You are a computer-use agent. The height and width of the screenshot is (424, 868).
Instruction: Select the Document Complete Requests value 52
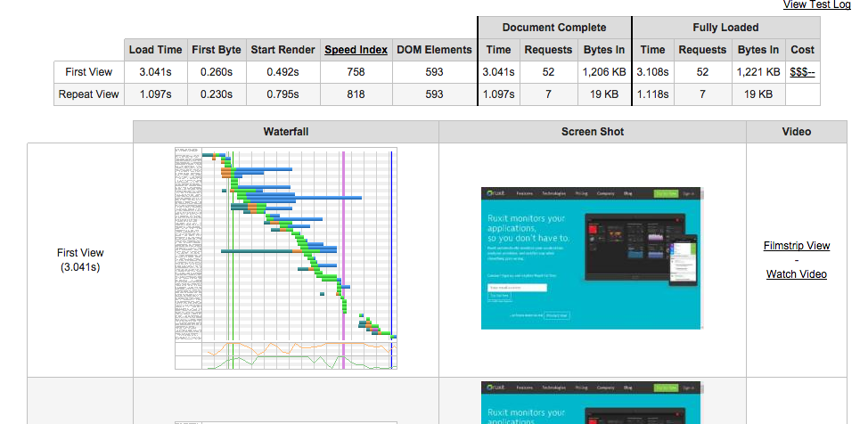(x=548, y=72)
